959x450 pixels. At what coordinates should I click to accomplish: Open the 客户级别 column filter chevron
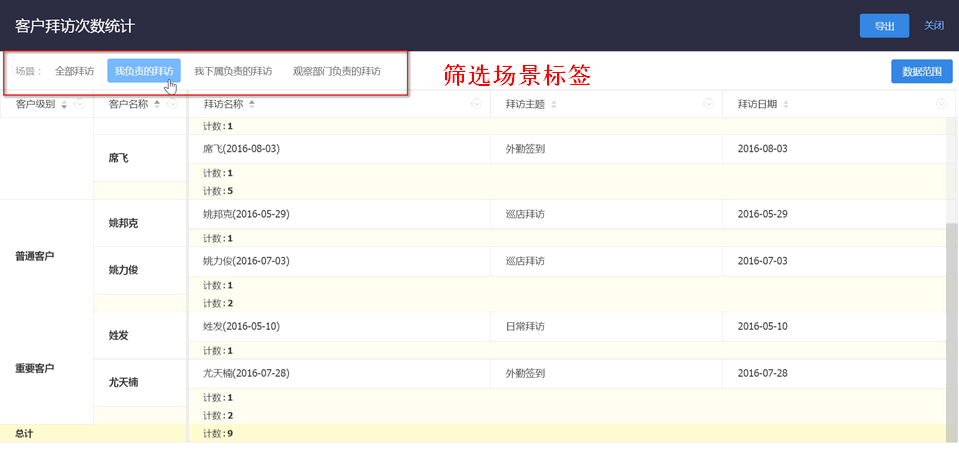tap(80, 105)
